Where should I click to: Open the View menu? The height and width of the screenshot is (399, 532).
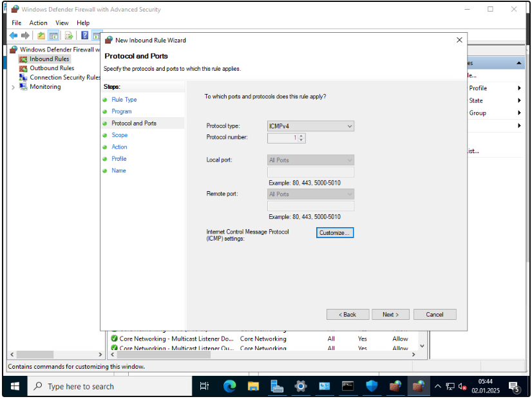tap(62, 23)
